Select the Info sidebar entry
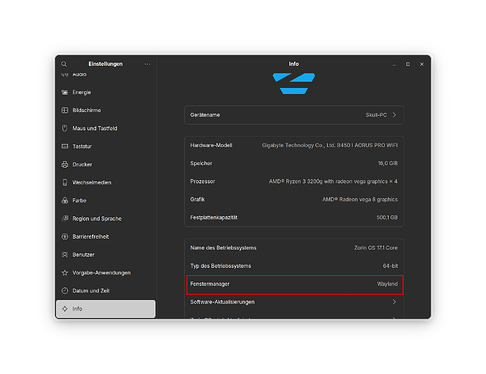The image size is (486, 374). pyautogui.click(x=106, y=309)
